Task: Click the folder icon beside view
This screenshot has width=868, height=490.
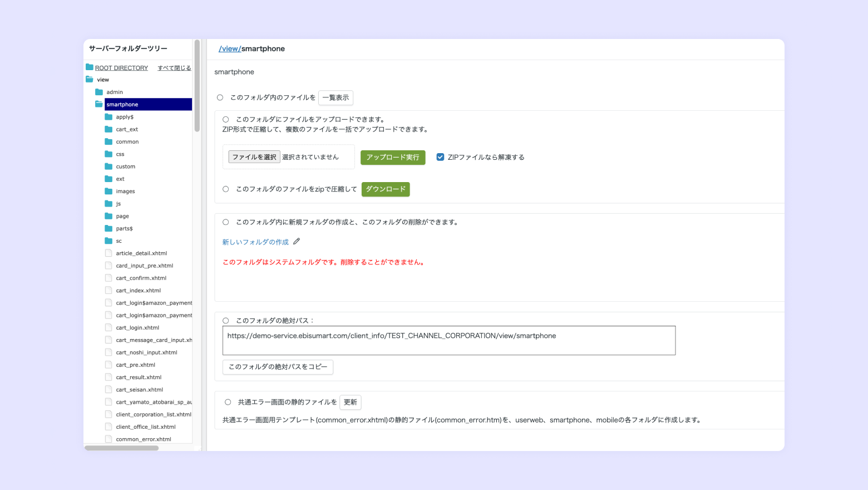Action: click(x=90, y=80)
